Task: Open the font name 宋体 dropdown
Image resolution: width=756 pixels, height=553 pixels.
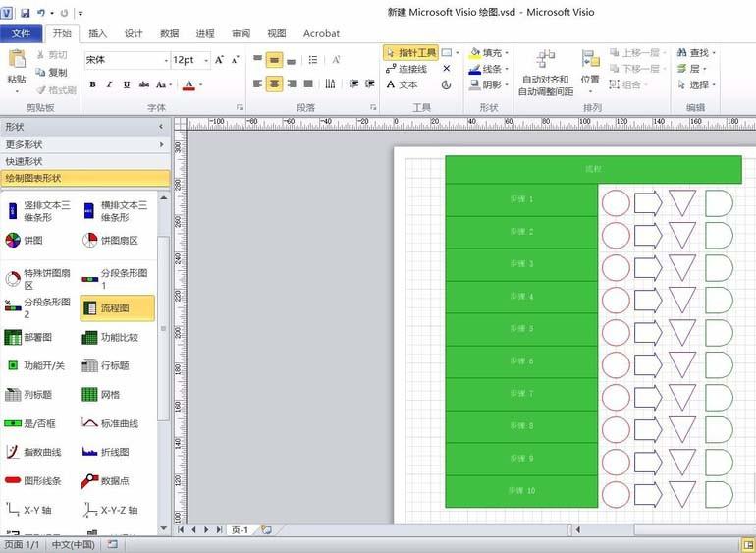Action: tap(163, 60)
